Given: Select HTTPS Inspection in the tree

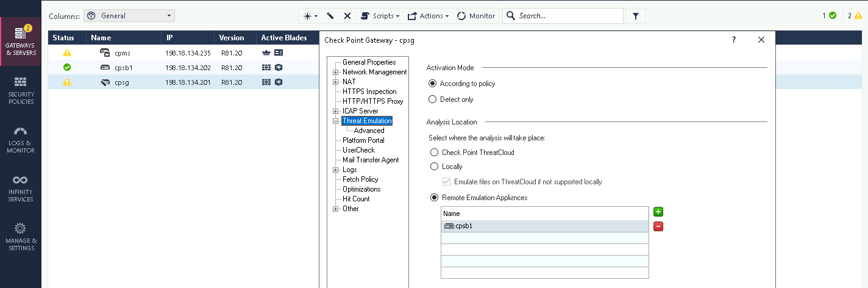Looking at the screenshot, I should (x=369, y=92).
